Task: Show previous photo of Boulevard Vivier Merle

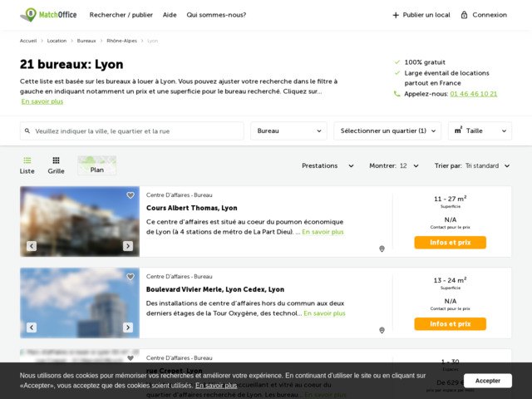Action: (x=32, y=328)
